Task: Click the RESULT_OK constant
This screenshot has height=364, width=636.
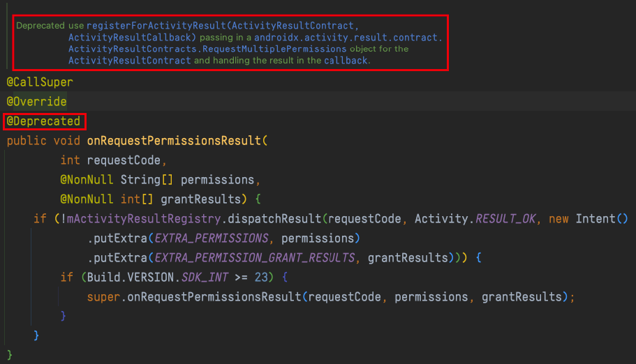Action: click(x=505, y=219)
